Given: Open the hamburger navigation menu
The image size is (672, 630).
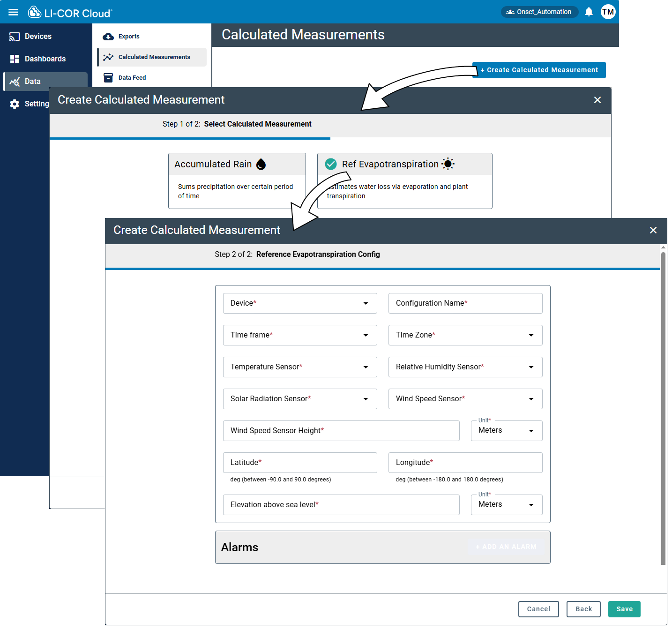Looking at the screenshot, I should click(14, 12).
